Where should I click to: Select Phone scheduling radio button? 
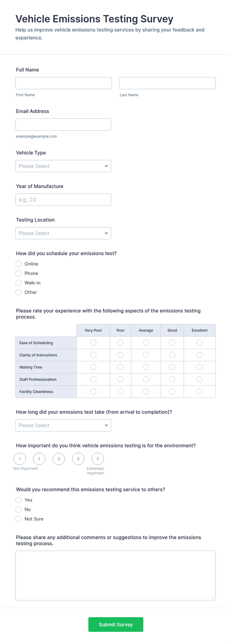pyautogui.click(x=18, y=273)
